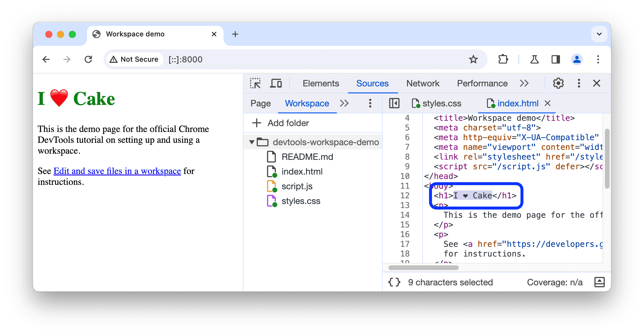Click the Sources panel tab

(371, 83)
